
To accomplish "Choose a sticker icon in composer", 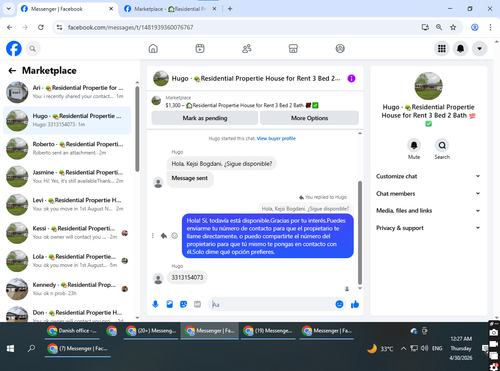I will 183,304.
